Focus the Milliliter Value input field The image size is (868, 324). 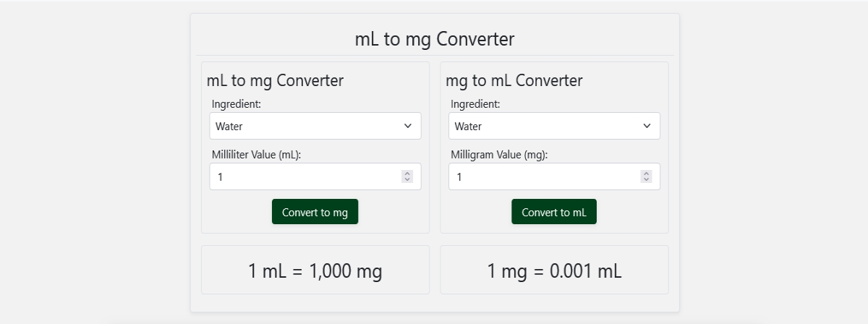315,176
